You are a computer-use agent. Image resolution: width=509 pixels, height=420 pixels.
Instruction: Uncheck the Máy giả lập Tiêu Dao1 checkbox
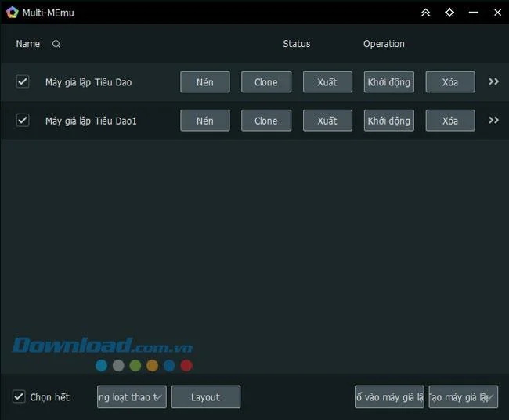click(23, 120)
